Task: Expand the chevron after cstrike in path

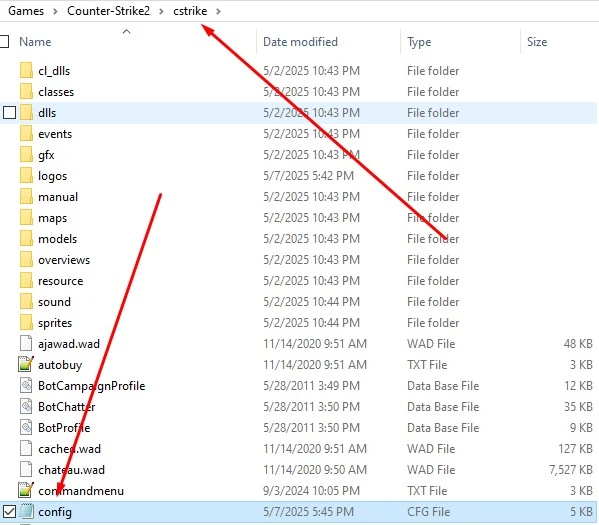Action: pos(218,11)
